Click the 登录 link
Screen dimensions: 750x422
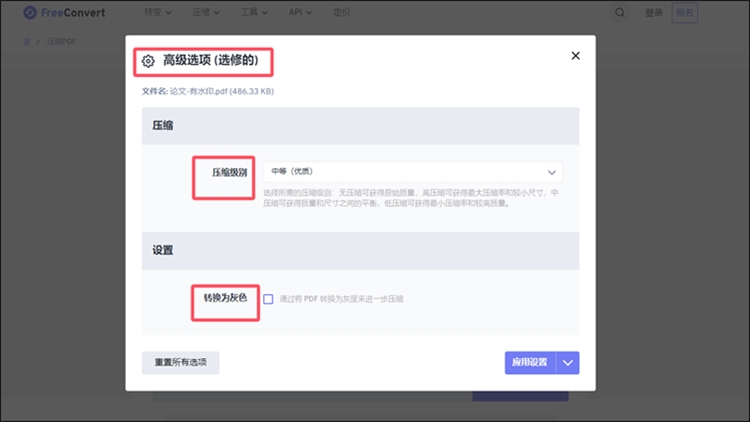click(653, 13)
